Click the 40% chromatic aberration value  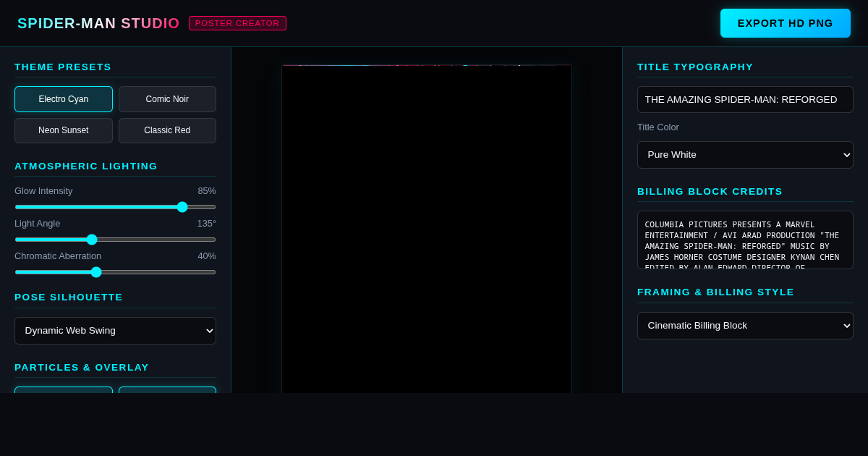click(x=207, y=256)
